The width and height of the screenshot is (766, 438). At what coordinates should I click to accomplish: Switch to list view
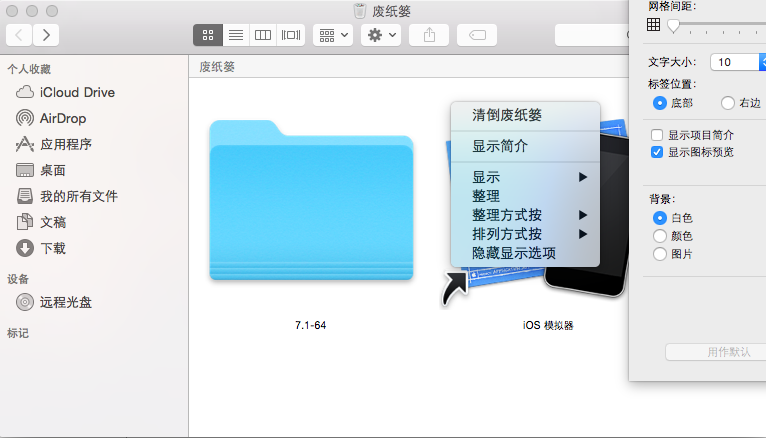tap(236, 35)
